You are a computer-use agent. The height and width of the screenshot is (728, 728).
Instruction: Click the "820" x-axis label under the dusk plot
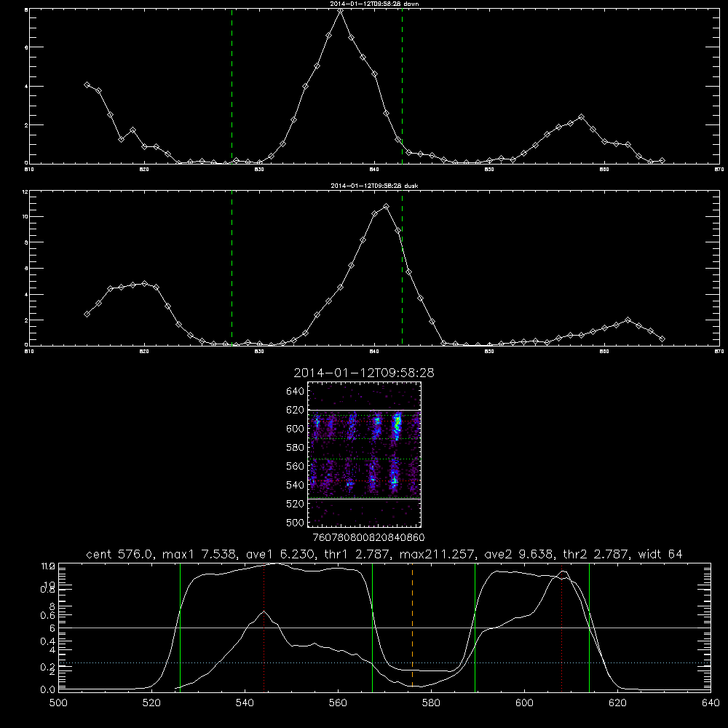click(144, 352)
